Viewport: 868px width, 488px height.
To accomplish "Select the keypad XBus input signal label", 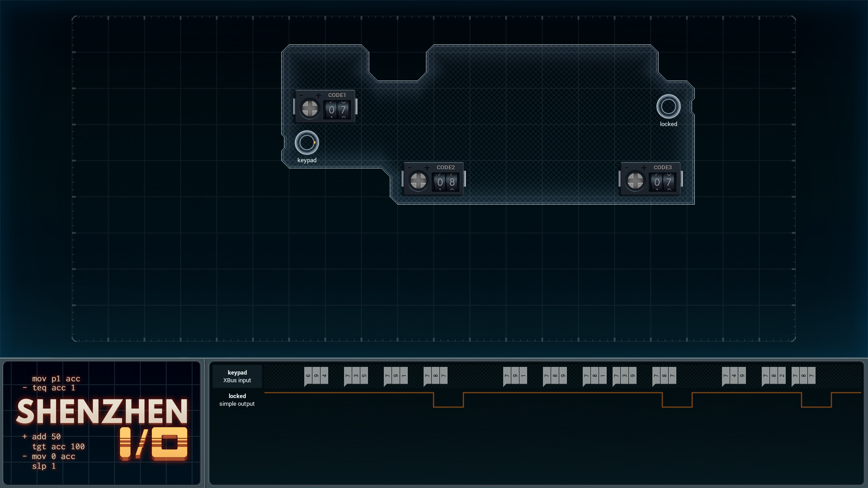I will point(237,376).
